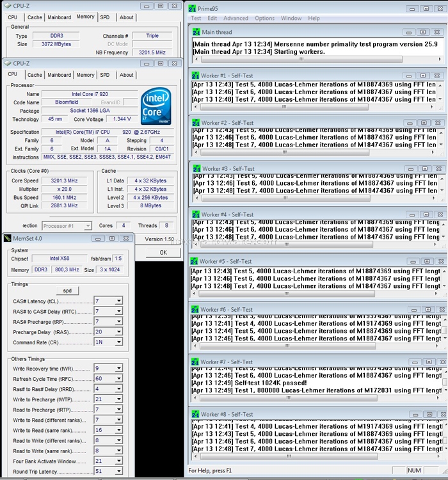
Task: Click the OK button in CPU-Z
Action: pos(163,252)
